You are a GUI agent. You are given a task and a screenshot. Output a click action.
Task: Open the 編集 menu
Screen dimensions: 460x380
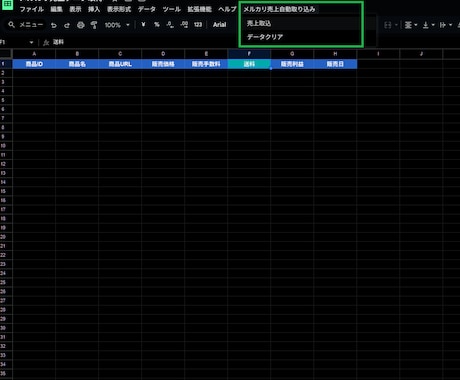56,9
